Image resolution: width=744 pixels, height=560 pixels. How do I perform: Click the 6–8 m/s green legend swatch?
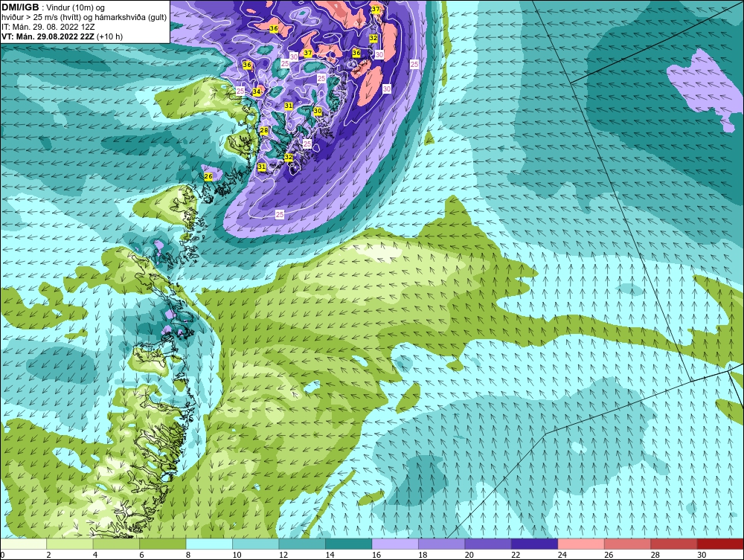(x=163, y=544)
